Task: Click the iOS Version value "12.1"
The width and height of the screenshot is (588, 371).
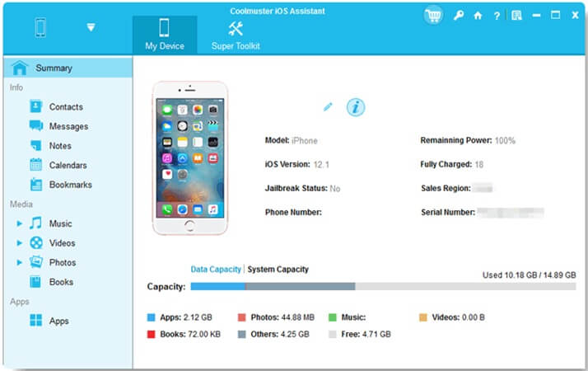Action: coord(321,164)
